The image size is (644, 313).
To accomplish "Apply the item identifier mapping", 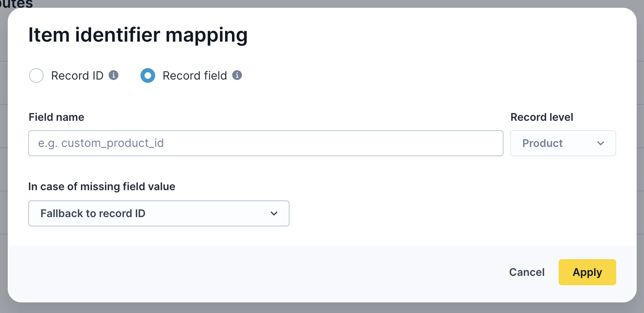I will click(587, 272).
